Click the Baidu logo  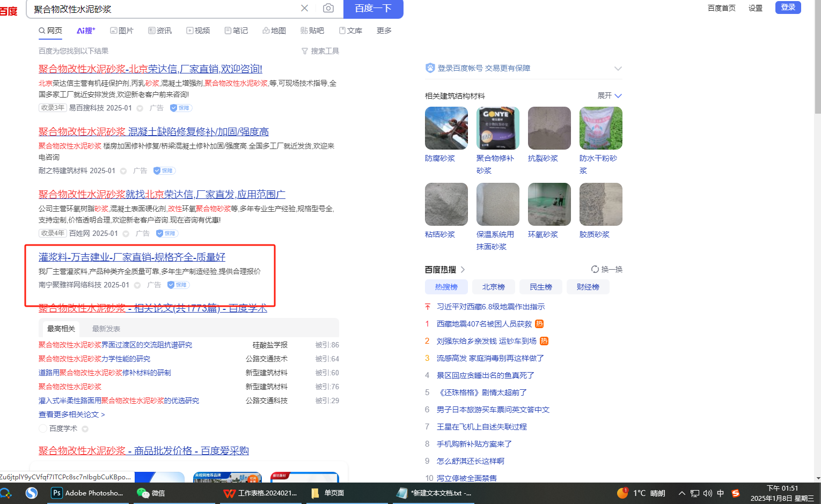tap(9, 11)
